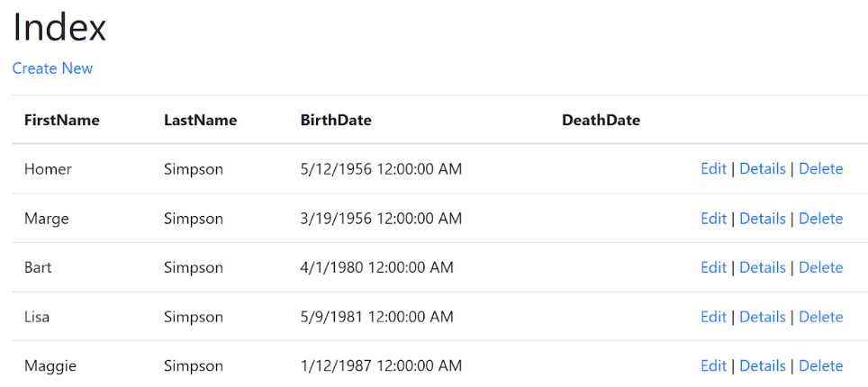The width and height of the screenshot is (868, 387).
Task: Delete the Marge Simpson entry
Action: [820, 219]
